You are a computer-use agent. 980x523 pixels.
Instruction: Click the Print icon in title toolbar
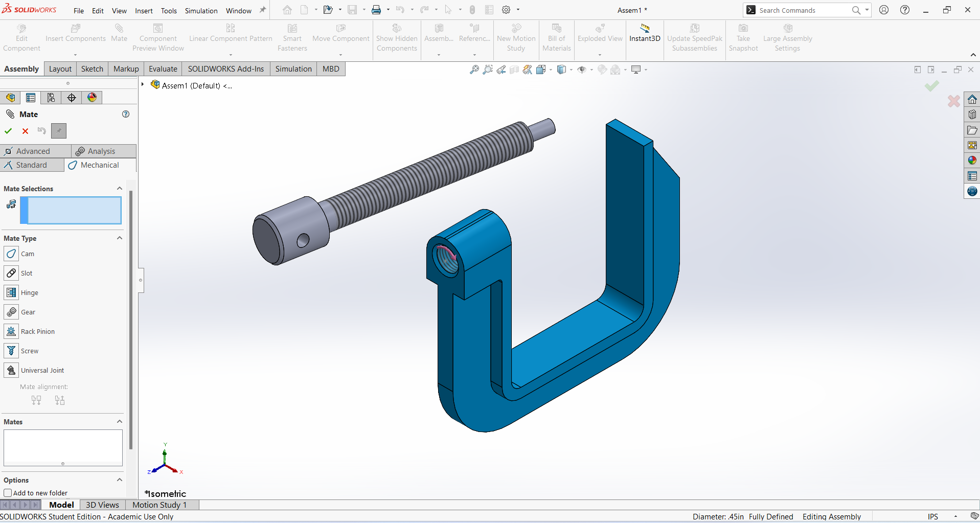point(376,10)
